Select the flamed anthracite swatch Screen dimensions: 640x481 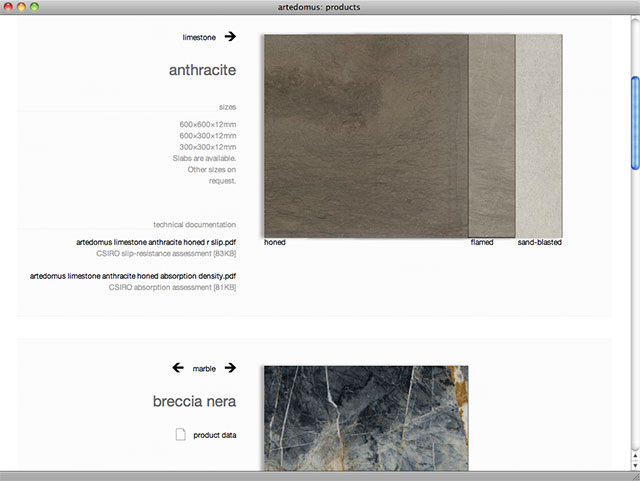pos(491,135)
